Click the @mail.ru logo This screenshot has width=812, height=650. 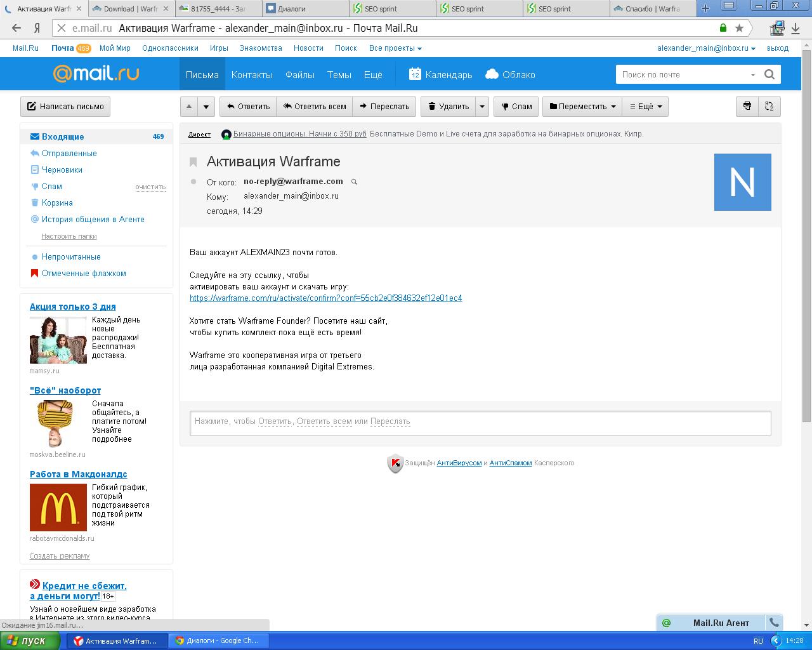click(96, 74)
